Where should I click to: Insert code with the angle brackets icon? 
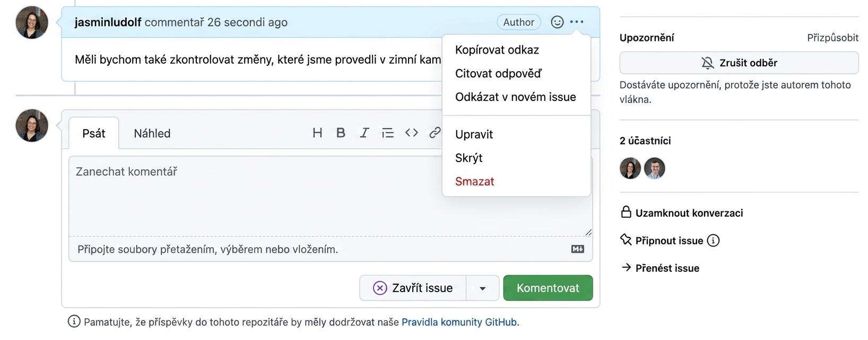[412, 133]
